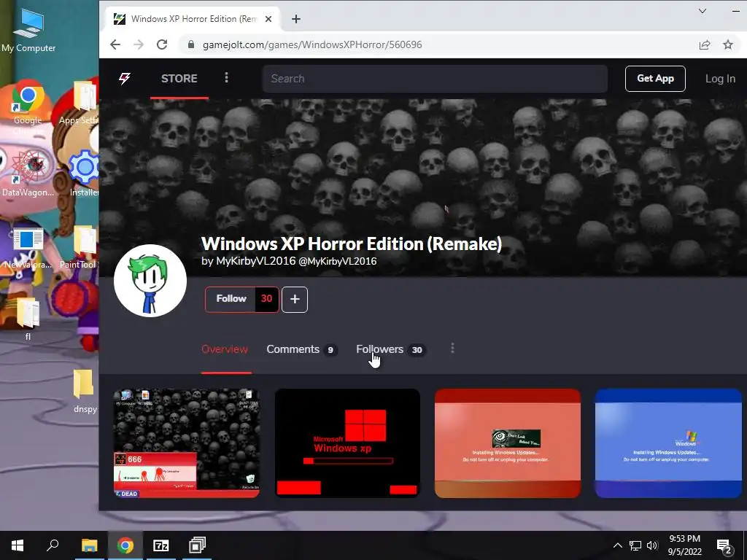Open My Computer desktop icon
The width and height of the screenshot is (747, 560).
(28, 30)
